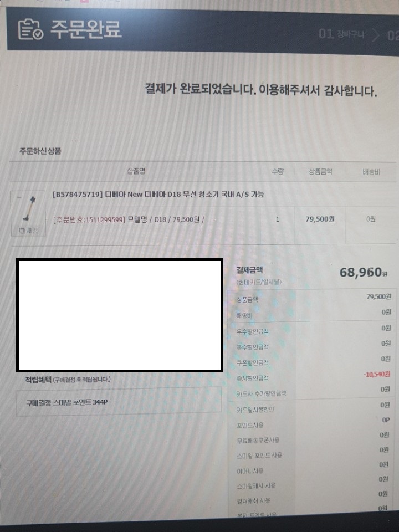Click the 79,500원 price in the product row
This screenshot has width=399, height=532.
320,219
